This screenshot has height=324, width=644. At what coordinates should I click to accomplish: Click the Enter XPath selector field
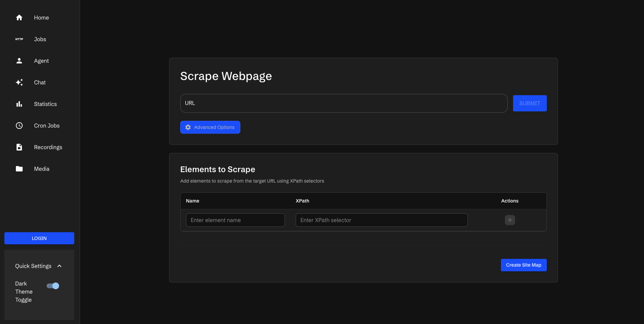point(381,220)
